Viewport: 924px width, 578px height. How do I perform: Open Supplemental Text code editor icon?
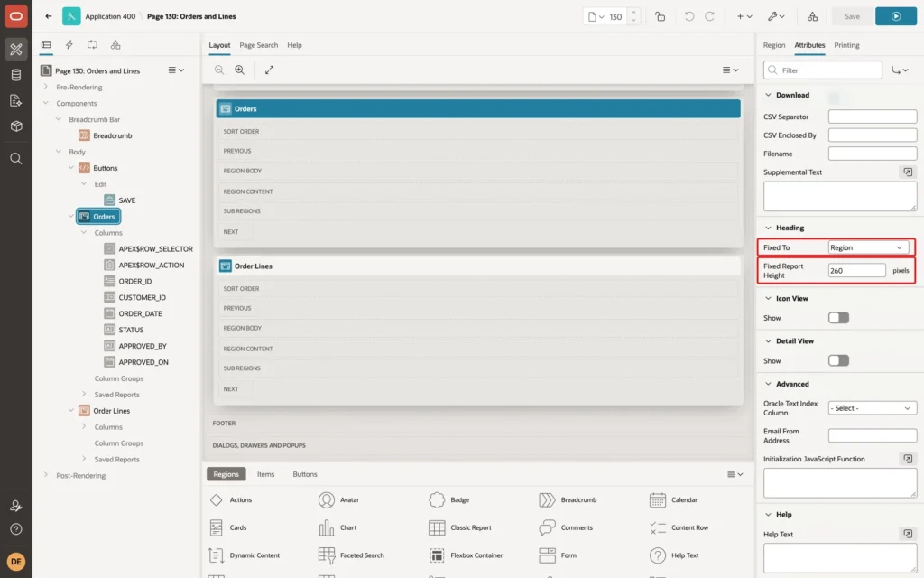908,172
